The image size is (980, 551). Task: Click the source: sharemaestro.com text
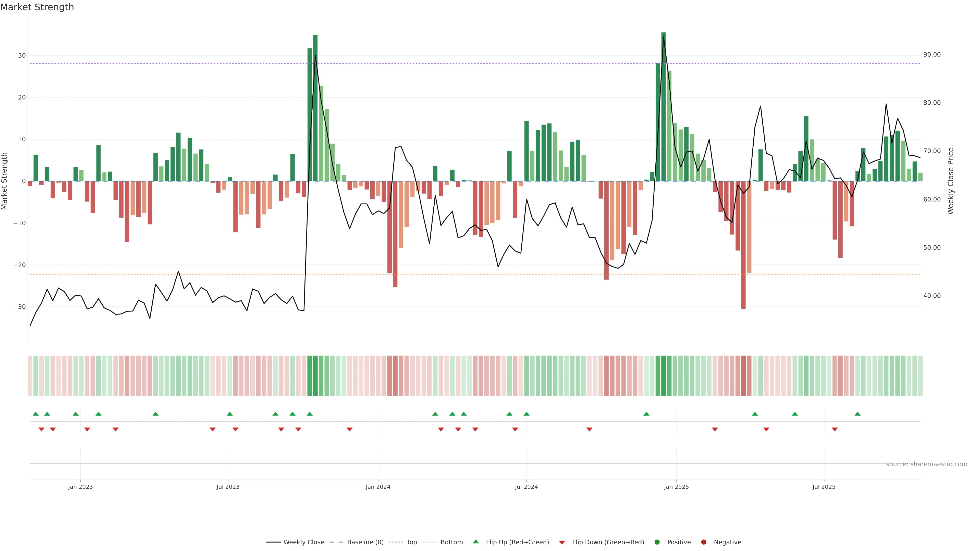pyautogui.click(x=926, y=464)
